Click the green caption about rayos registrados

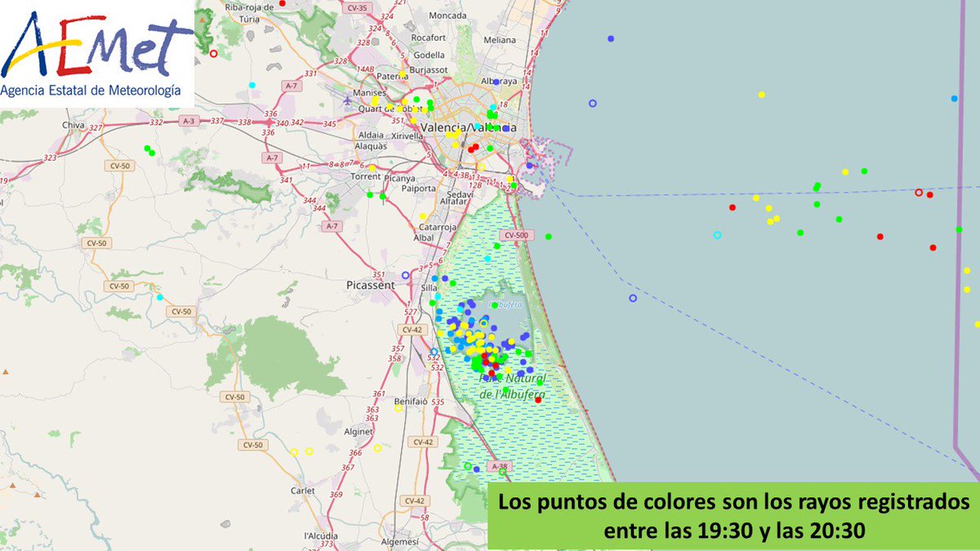pos(733,515)
